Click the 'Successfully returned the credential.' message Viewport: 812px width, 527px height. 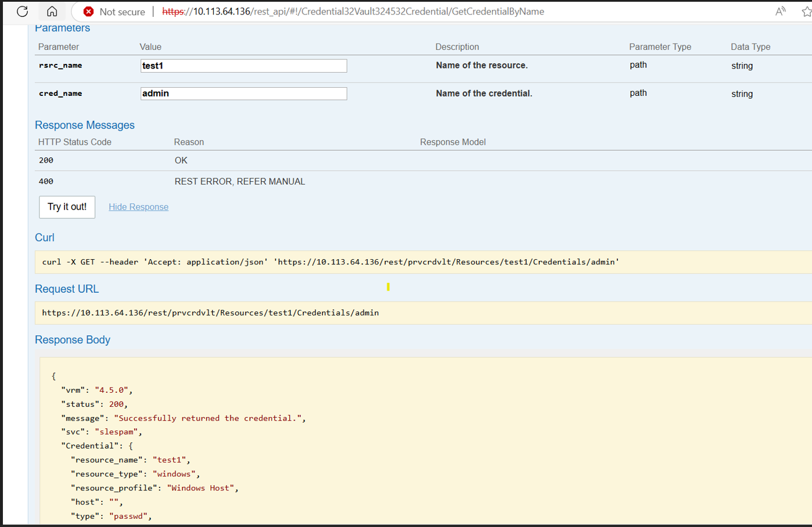click(x=209, y=418)
